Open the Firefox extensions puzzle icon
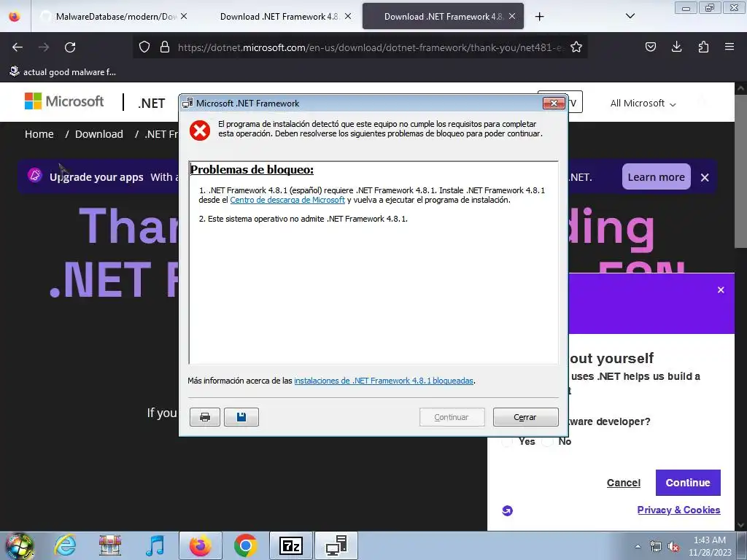 (x=703, y=47)
